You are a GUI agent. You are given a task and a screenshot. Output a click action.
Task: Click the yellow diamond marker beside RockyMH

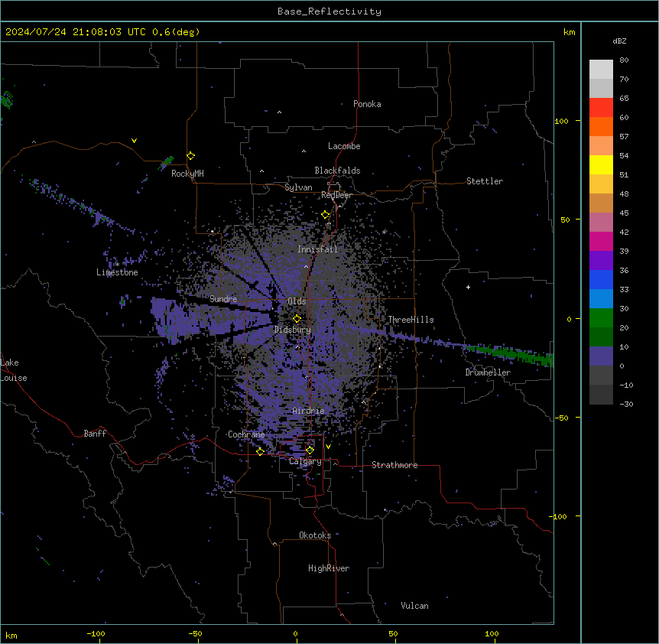click(x=190, y=156)
